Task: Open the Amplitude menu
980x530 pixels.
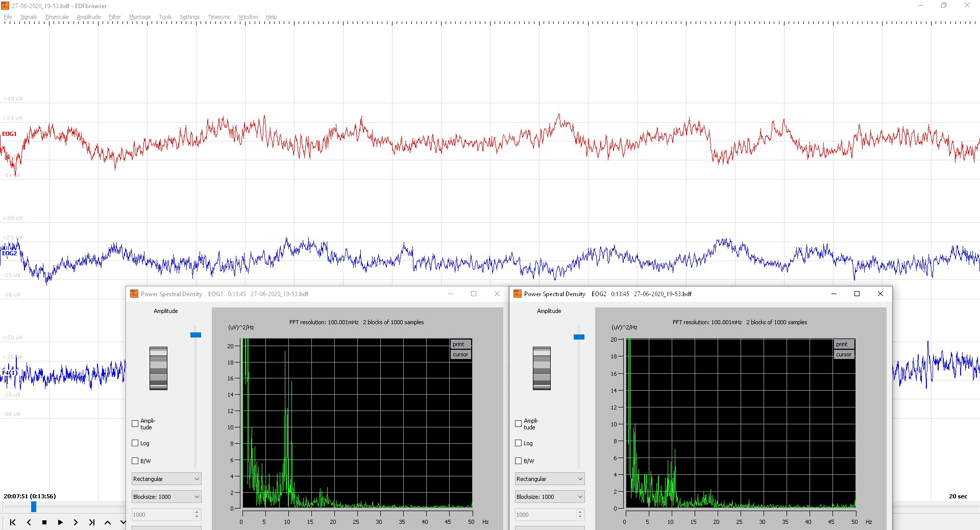Action: [89, 17]
